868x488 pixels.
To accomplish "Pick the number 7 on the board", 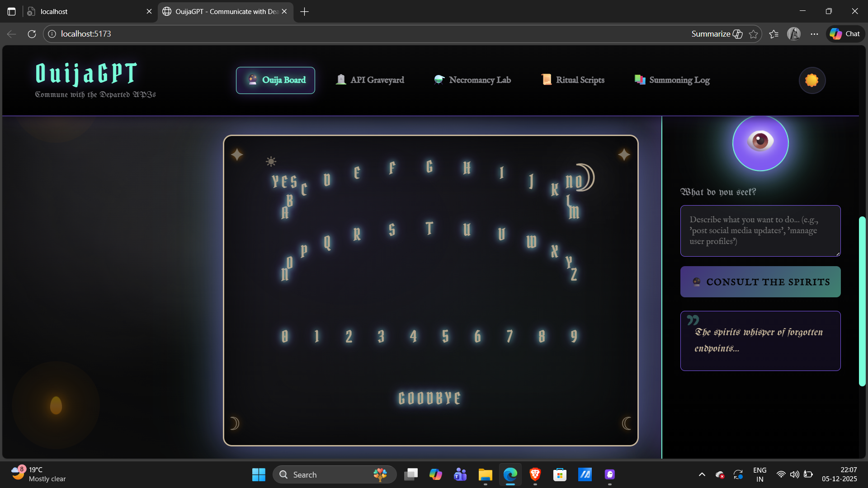I will point(509,336).
